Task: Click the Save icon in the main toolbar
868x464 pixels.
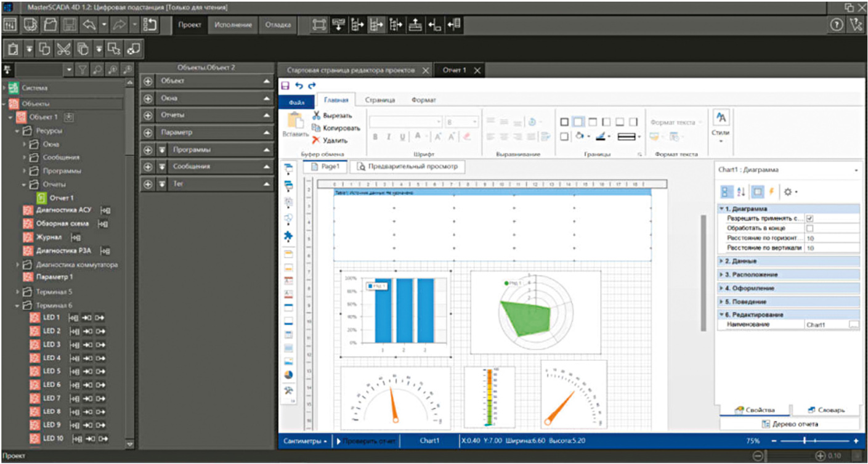Action: [x=70, y=25]
